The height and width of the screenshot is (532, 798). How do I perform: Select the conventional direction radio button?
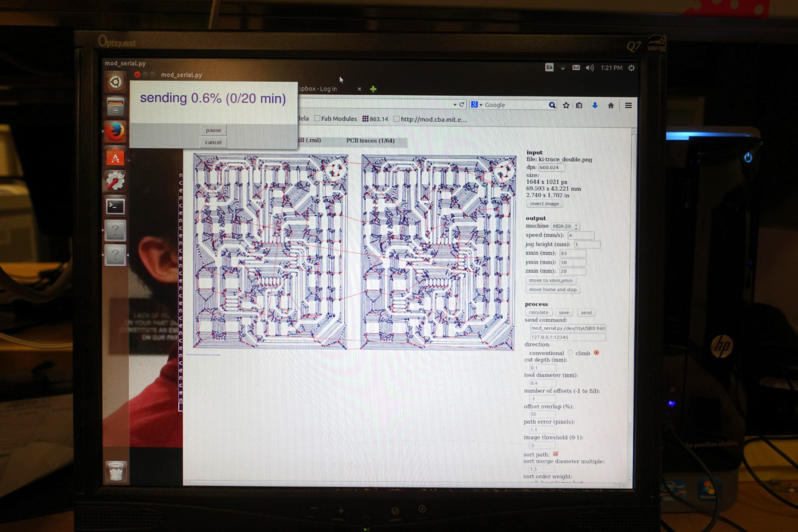pyautogui.click(x=570, y=352)
